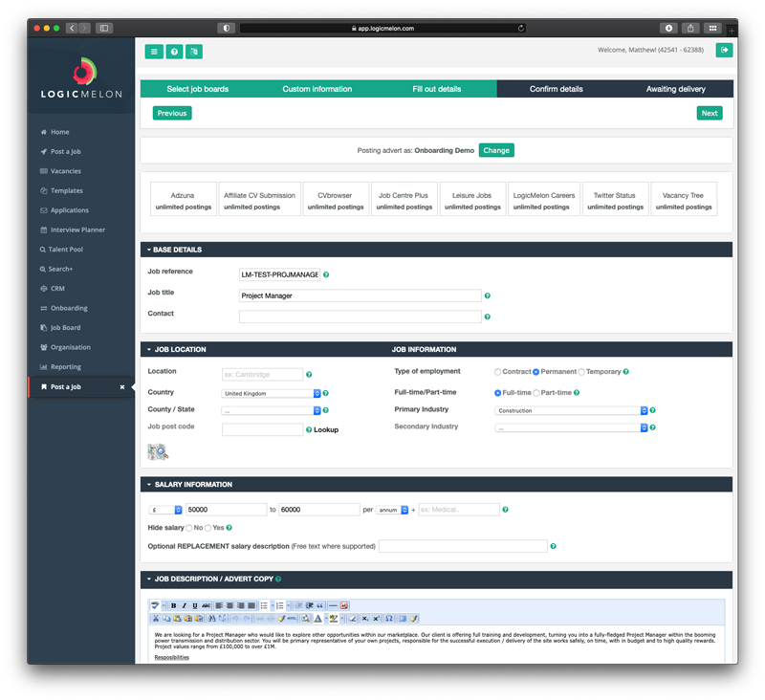This screenshot has width=765, height=700.
Task: Align text left in the editor
Action: (219, 605)
